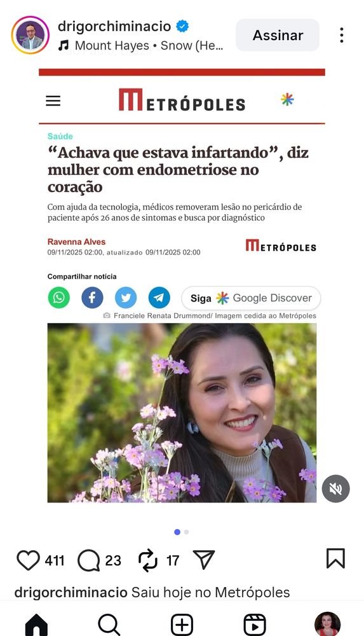Like the post with the heart icon
364x636 pixels.
point(28,560)
